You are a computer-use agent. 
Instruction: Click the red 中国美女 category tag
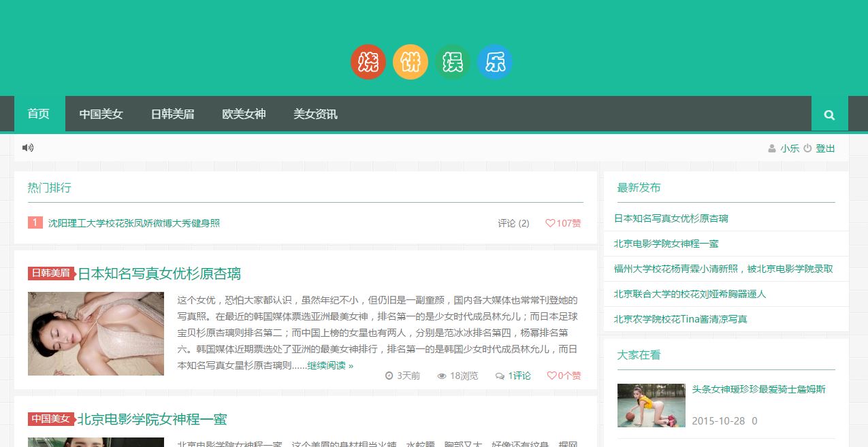(x=51, y=418)
